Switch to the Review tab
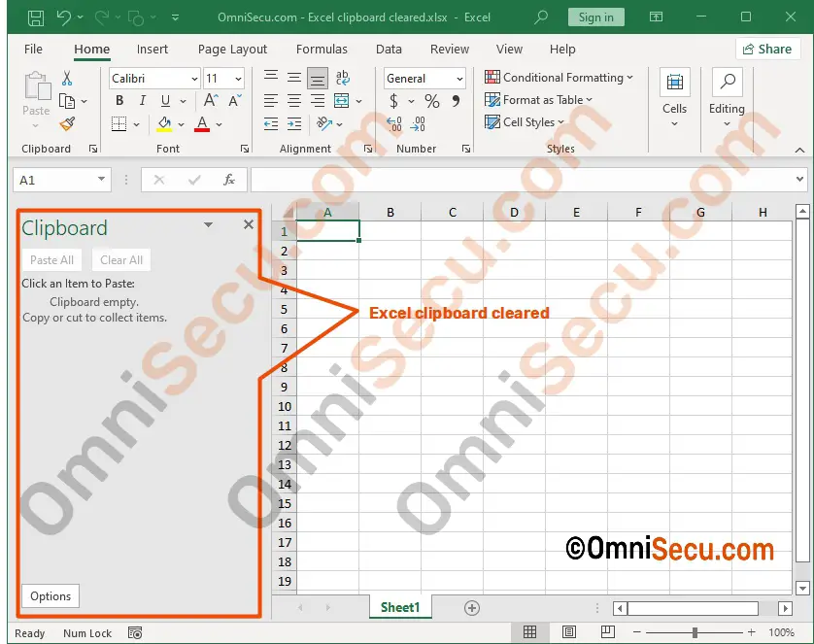This screenshot has width=814, height=644. pyautogui.click(x=450, y=50)
